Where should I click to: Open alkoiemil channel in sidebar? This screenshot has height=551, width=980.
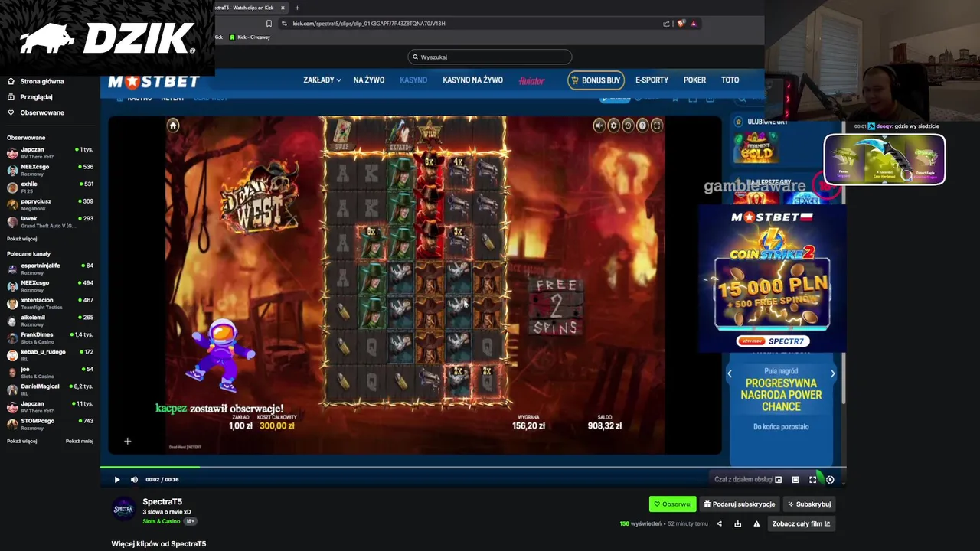[x=50, y=321]
